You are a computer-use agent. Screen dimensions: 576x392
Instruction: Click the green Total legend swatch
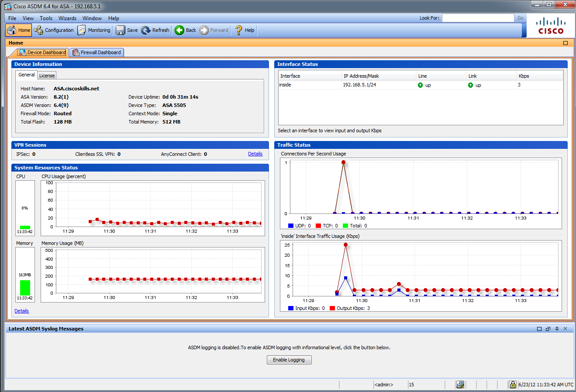345,226
